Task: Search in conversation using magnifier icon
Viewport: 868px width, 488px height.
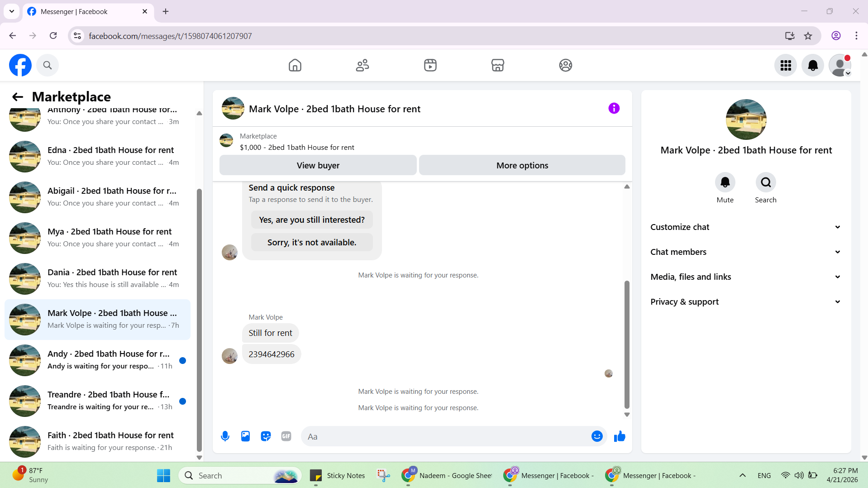Action: [x=766, y=182]
